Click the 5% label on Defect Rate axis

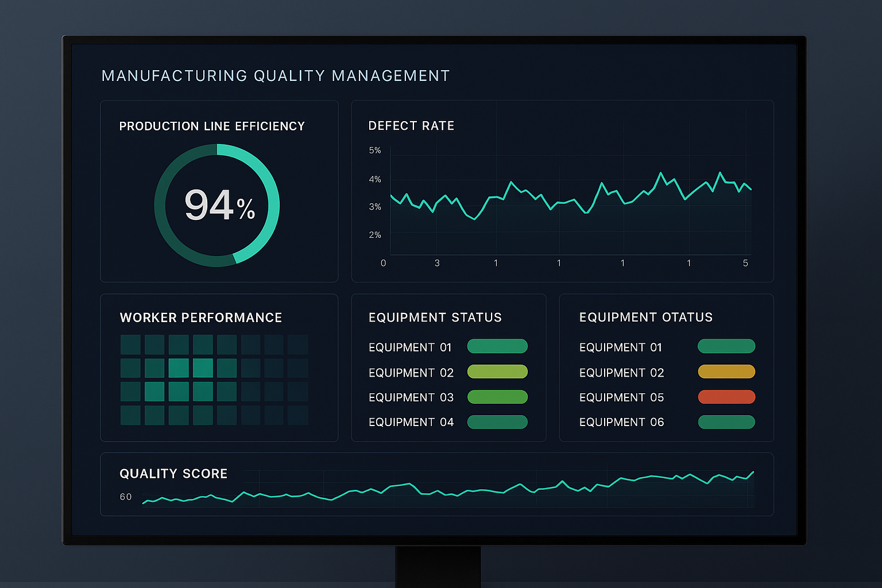[x=375, y=150]
